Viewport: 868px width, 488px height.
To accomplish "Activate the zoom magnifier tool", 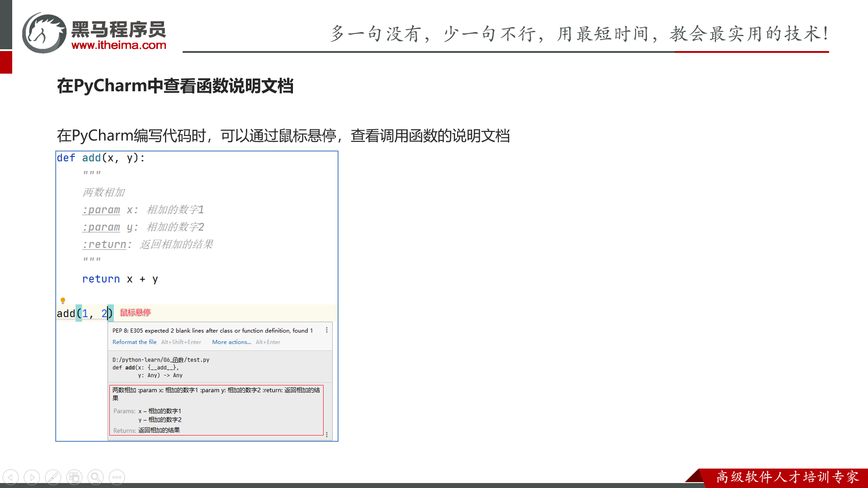I will (x=95, y=477).
